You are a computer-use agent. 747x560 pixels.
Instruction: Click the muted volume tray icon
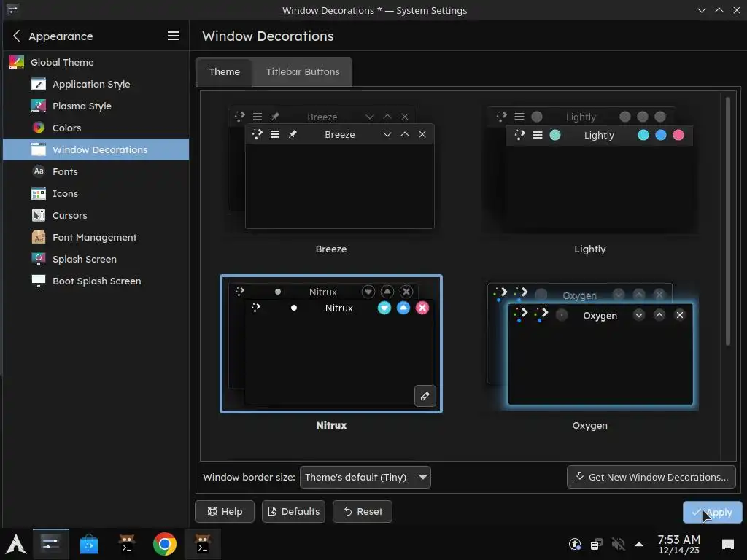[618, 544]
